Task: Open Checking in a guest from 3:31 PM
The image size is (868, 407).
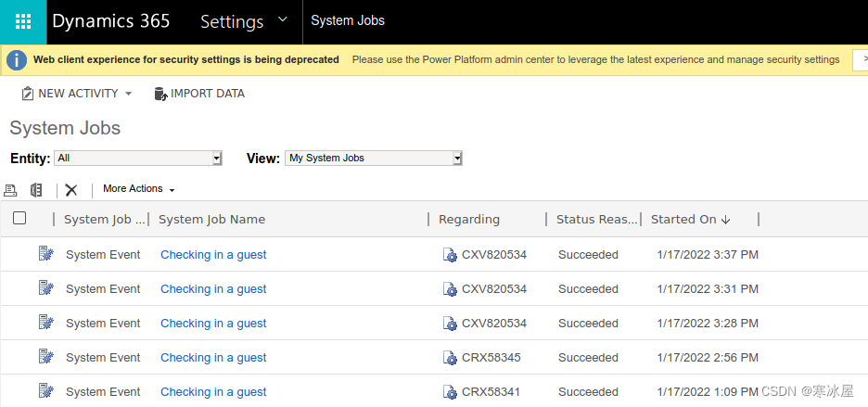Action: (x=213, y=289)
